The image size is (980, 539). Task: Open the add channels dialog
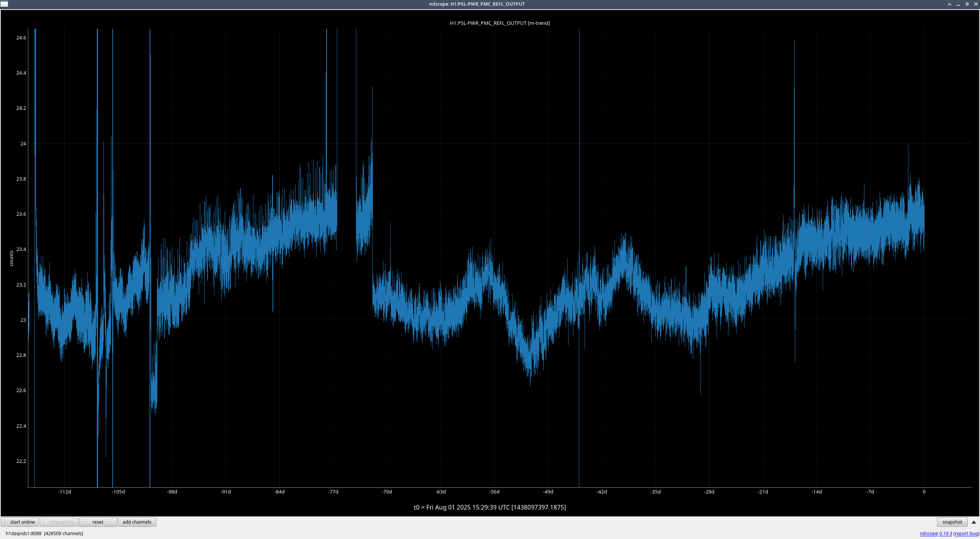coord(137,522)
